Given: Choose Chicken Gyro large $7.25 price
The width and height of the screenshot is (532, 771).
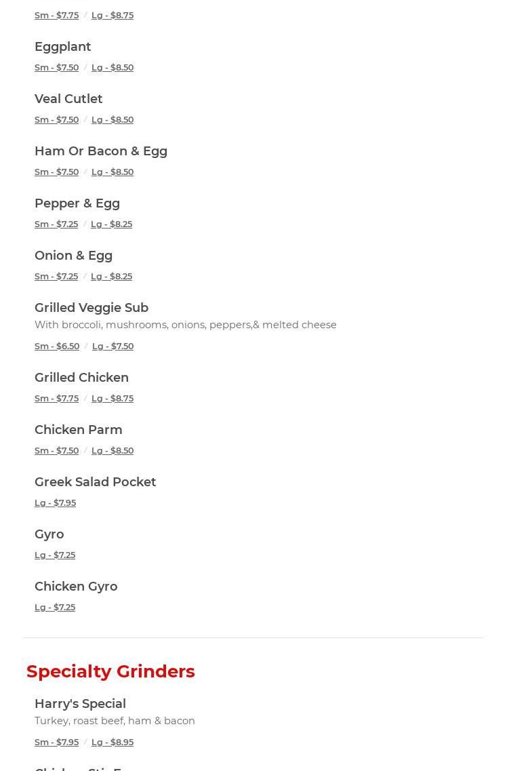Looking at the screenshot, I should pyautogui.click(x=55, y=607).
